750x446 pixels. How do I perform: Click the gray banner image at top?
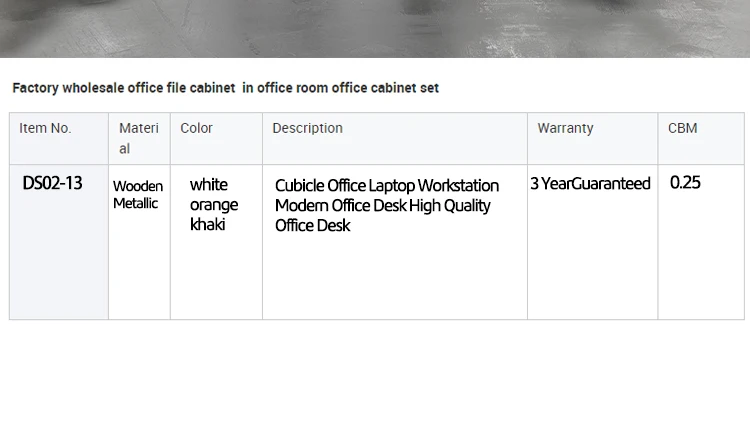point(375,28)
